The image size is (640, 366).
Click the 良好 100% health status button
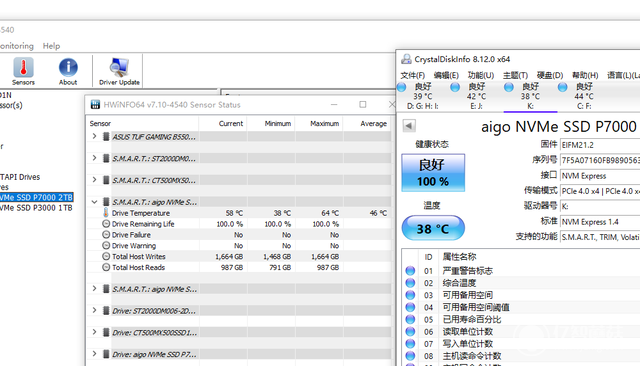pos(433,173)
